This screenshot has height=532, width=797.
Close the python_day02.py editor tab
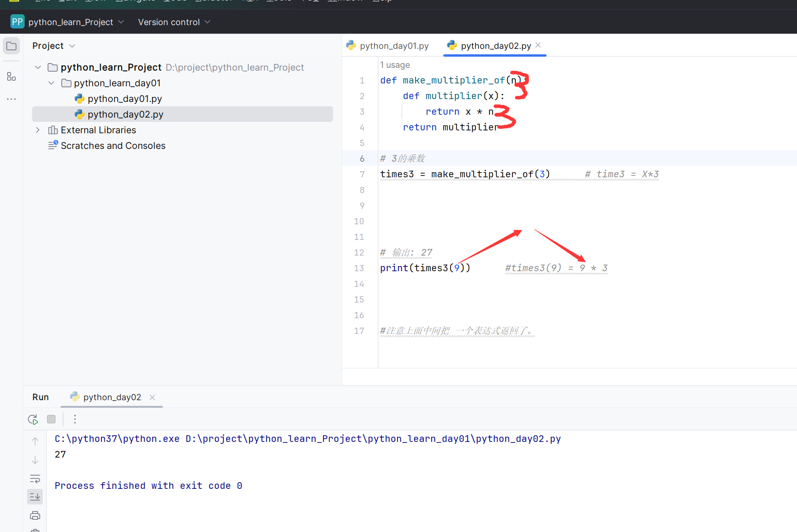538,46
